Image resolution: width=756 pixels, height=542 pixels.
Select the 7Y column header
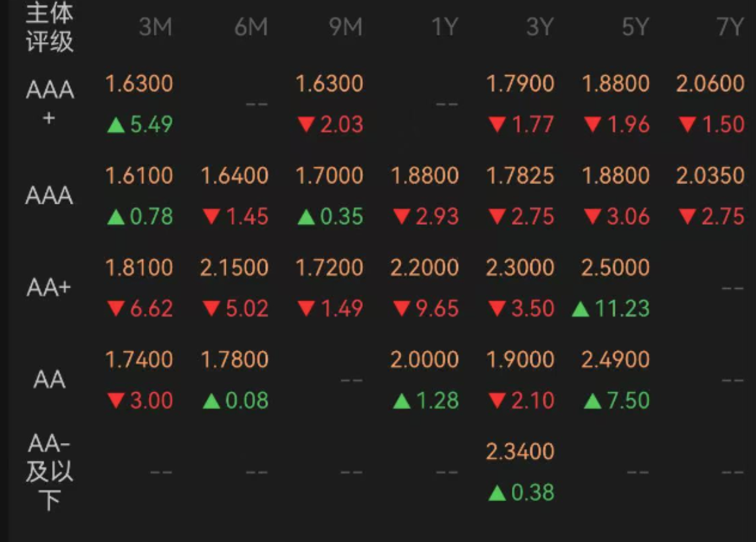pos(730,27)
